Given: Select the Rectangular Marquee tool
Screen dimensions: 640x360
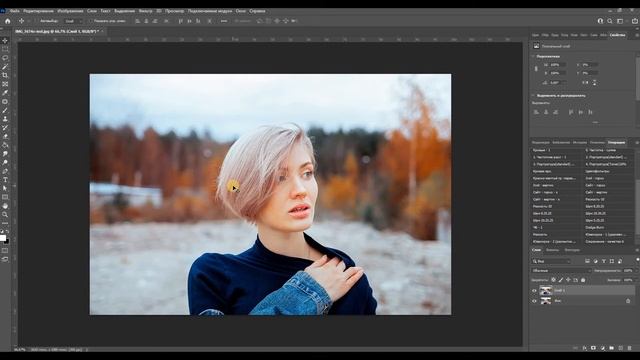Looking at the screenshot, I should (5, 49).
